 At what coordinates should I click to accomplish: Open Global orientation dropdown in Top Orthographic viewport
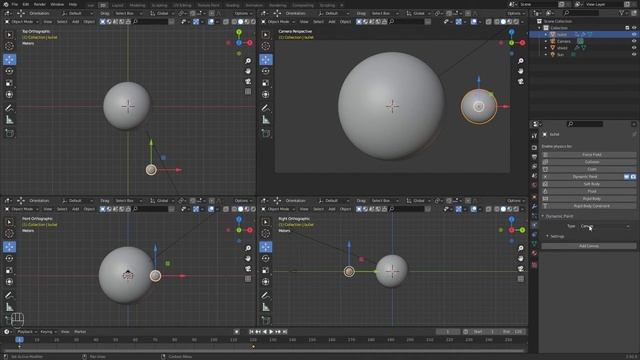(162, 13)
